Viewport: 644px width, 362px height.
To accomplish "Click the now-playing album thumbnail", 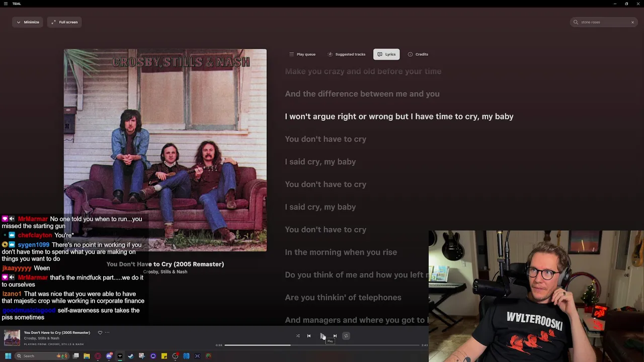I will click(12, 338).
